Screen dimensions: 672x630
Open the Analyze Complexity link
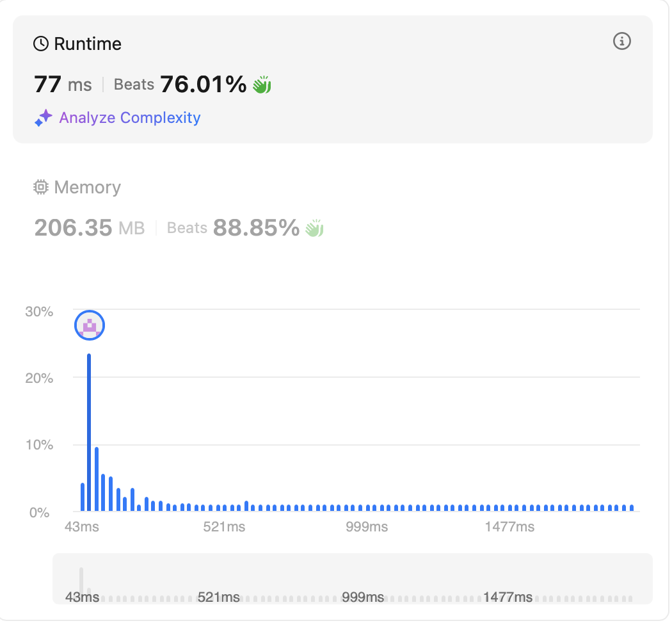pos(130,118)
